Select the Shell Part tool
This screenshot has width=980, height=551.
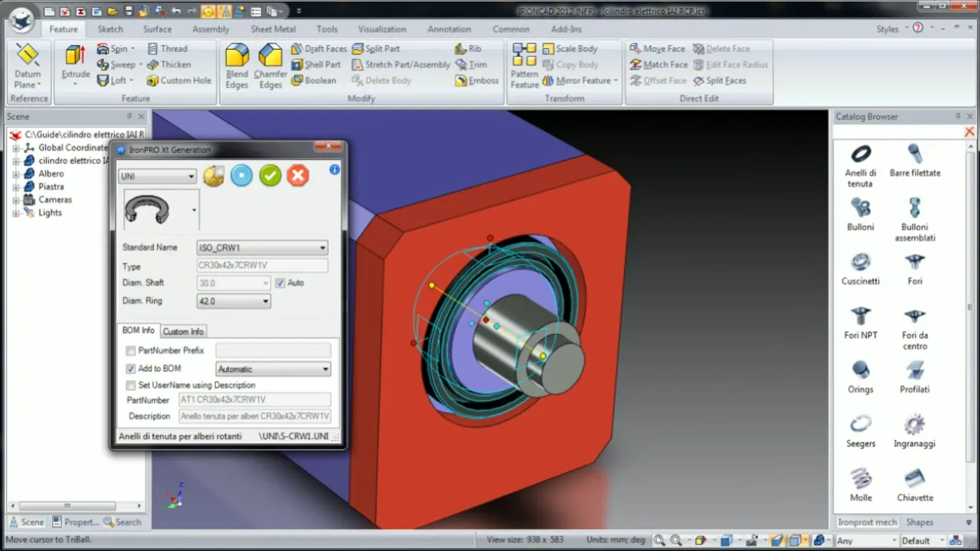[x=316, y=64]
